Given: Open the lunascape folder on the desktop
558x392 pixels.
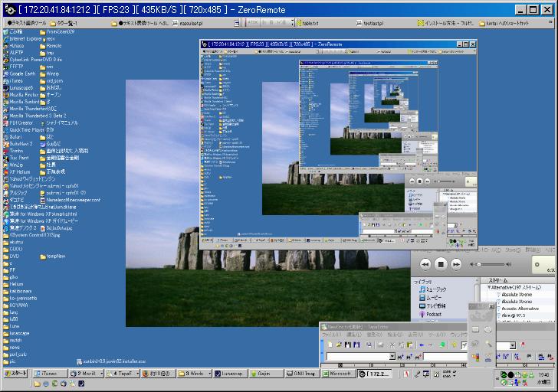Looking at the screenshot, I should [x=16, y=333].
